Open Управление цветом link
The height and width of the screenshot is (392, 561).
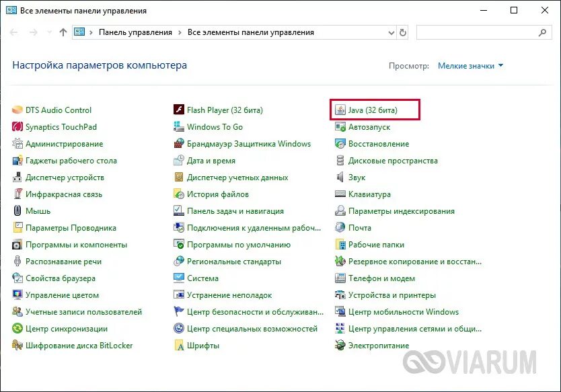63,295
